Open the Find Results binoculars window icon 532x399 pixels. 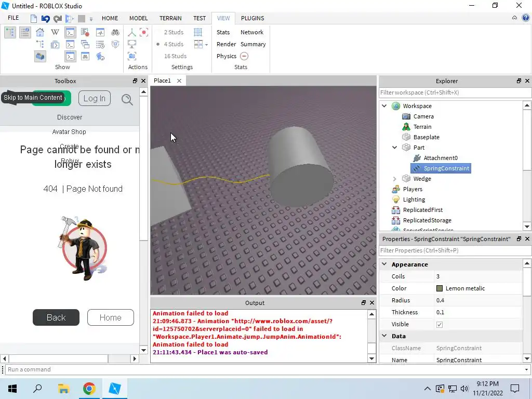(x=85, y=56)
